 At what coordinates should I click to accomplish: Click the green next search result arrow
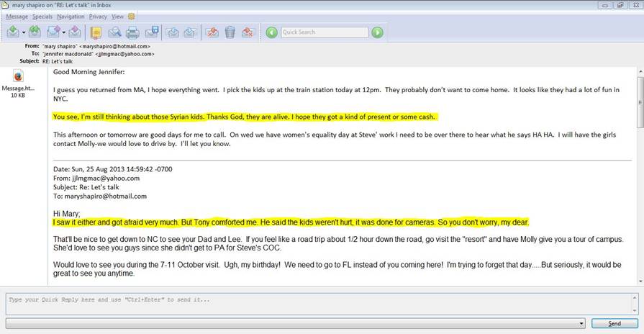(x=377, y=32)
